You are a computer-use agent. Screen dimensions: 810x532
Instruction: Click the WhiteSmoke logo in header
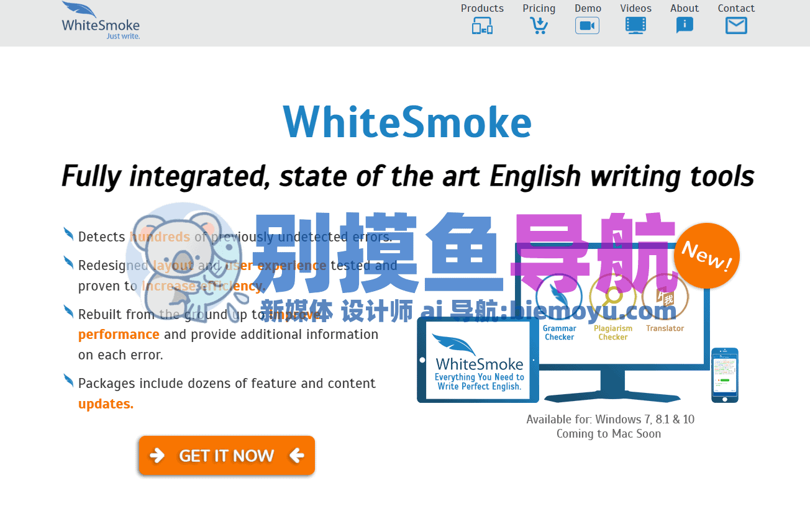pyautogui.click(x=101, y=21)
